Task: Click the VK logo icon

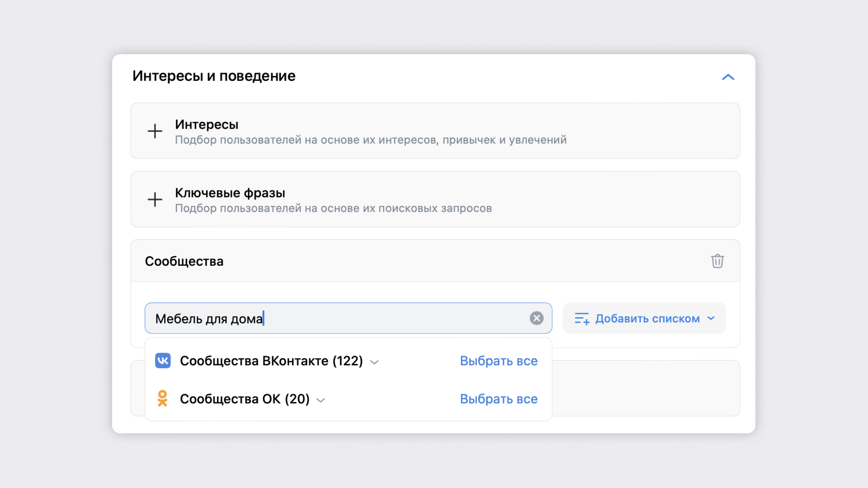Action: click(x=163, y=361)
